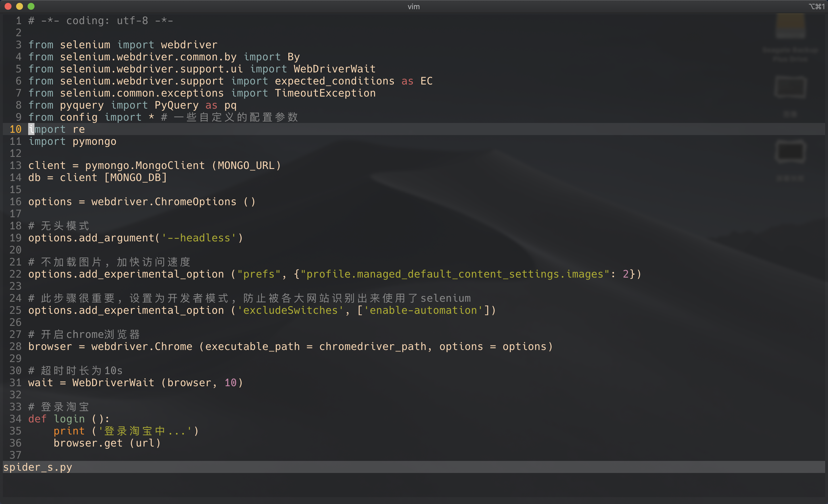Click the spider_s.py status line
This screenshot has height=504, width=828.
pos(38,467)
